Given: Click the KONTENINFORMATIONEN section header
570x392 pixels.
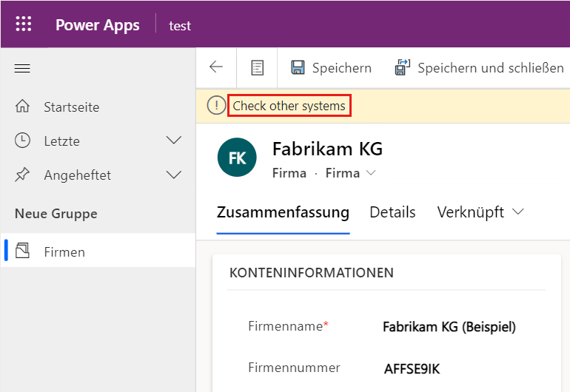Looking at the screenshot, I should pos(312,273).
